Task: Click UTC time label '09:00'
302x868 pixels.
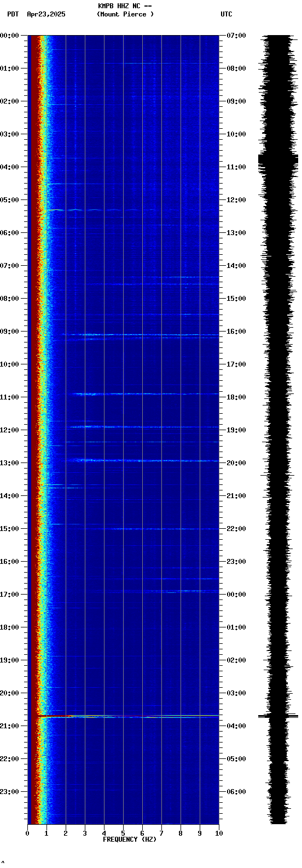Action: tap(236, 101)
